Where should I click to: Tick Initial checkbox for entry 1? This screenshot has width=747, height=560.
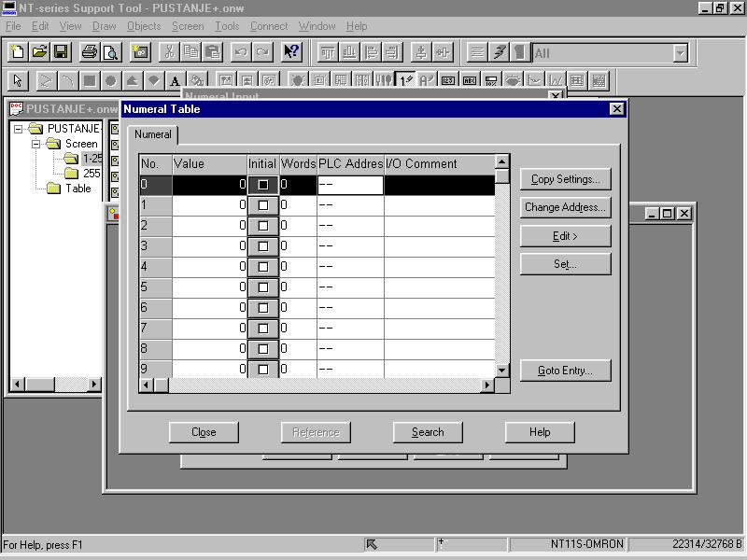click(263, 205)
